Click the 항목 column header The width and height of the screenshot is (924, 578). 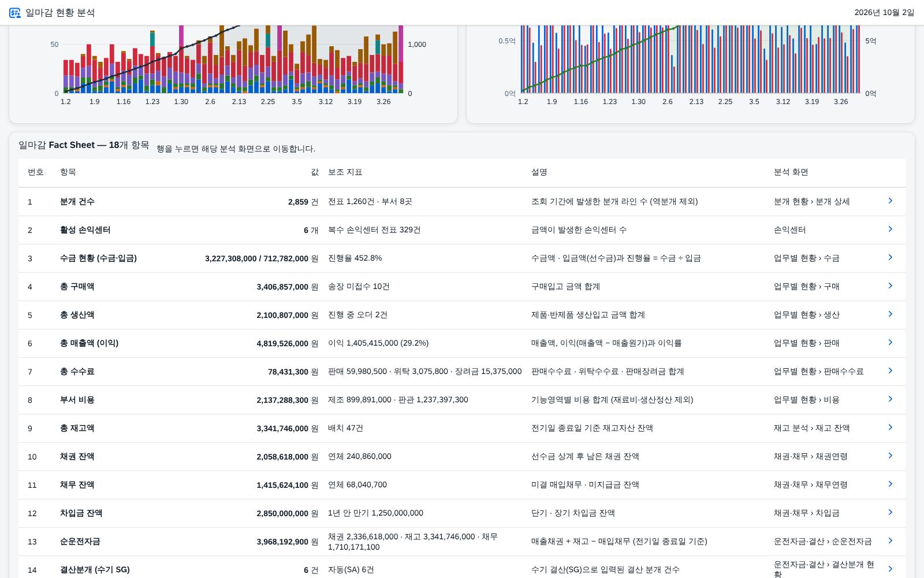pos(68,172)
